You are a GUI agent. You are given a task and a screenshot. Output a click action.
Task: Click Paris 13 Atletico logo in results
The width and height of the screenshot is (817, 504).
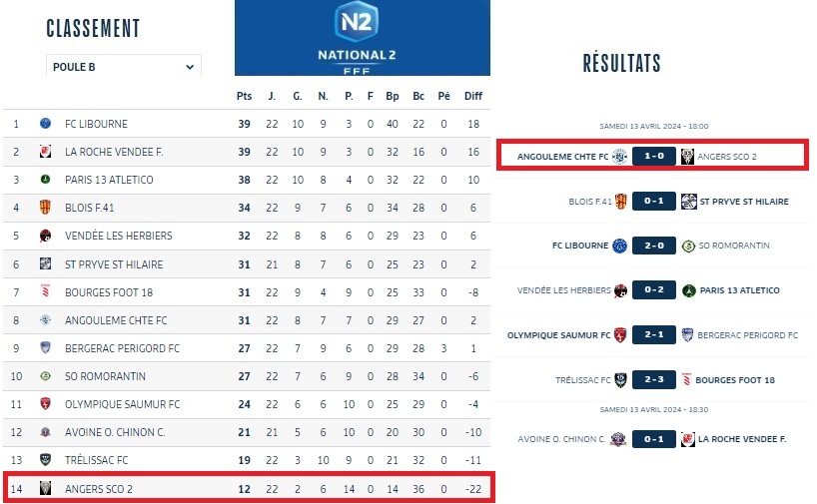click(688, 290)
